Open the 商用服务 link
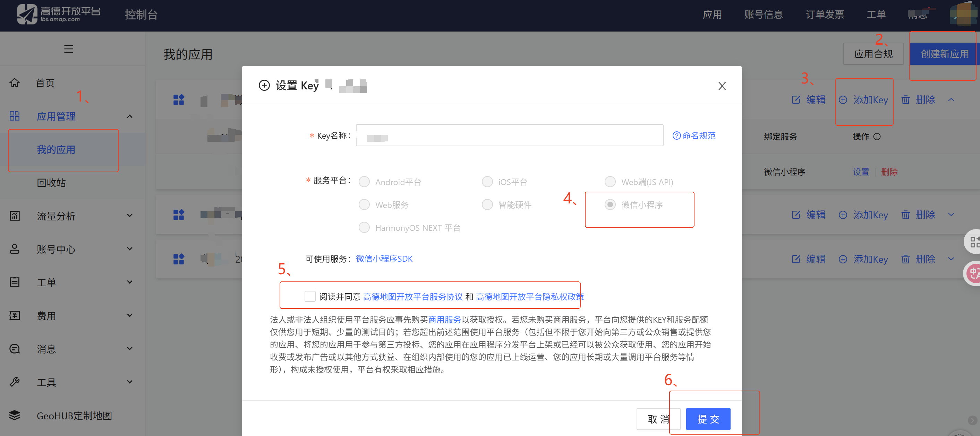The image size is (980, 436). tap(444, 320)
